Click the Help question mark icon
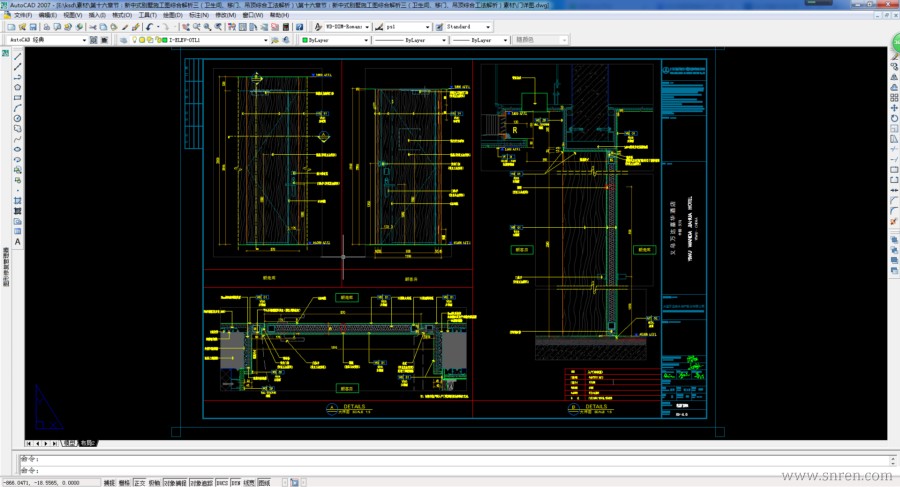 coord(299,27)
